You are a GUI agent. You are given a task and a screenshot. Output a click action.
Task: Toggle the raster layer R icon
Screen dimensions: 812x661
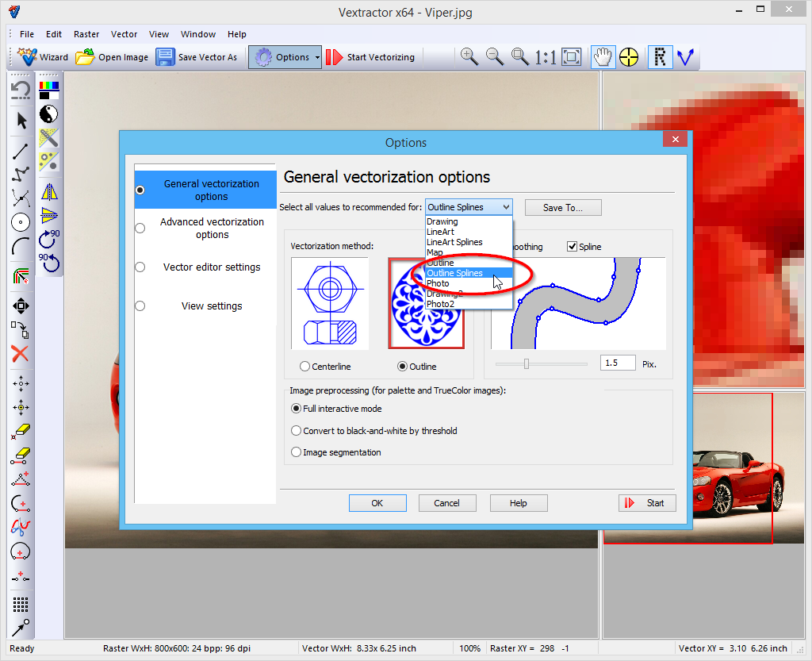pos(659,57)
